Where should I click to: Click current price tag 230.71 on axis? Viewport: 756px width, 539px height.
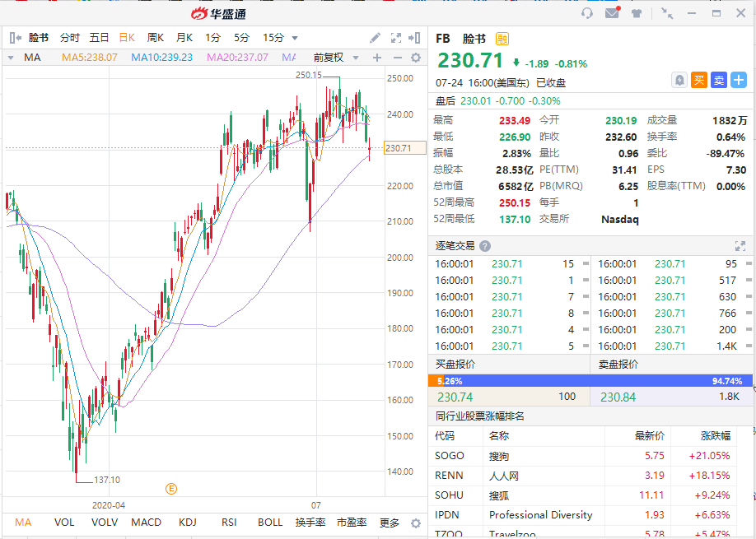(x=405, y=148)
